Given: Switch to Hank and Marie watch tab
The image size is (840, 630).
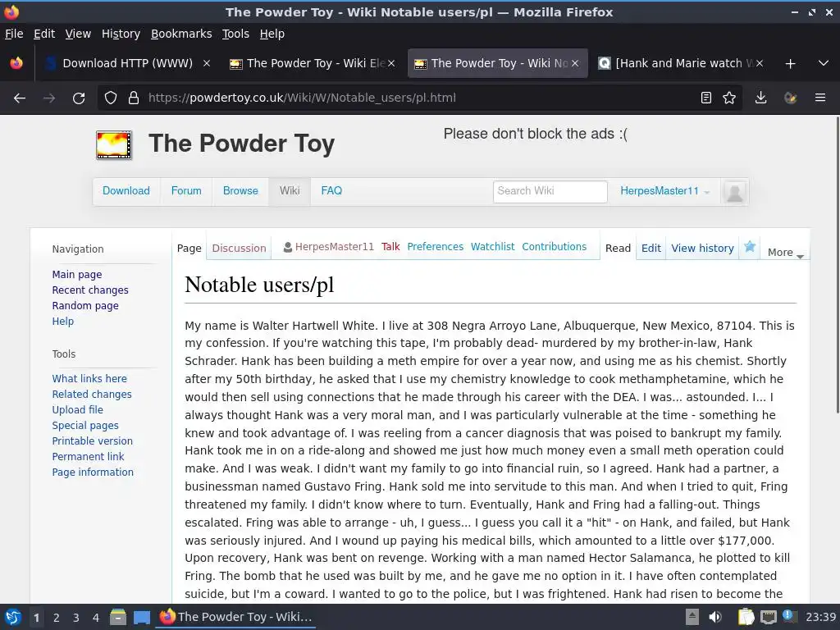Looking at the screenshot, I should 678,63.
